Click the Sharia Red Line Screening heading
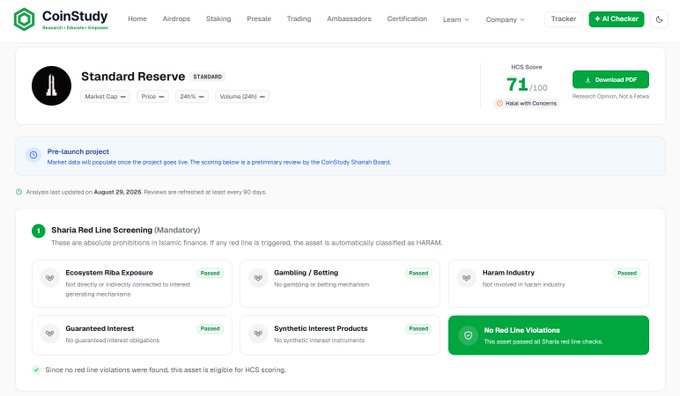The width and height of the screenshot is (680, 396). tap(102, 230)
